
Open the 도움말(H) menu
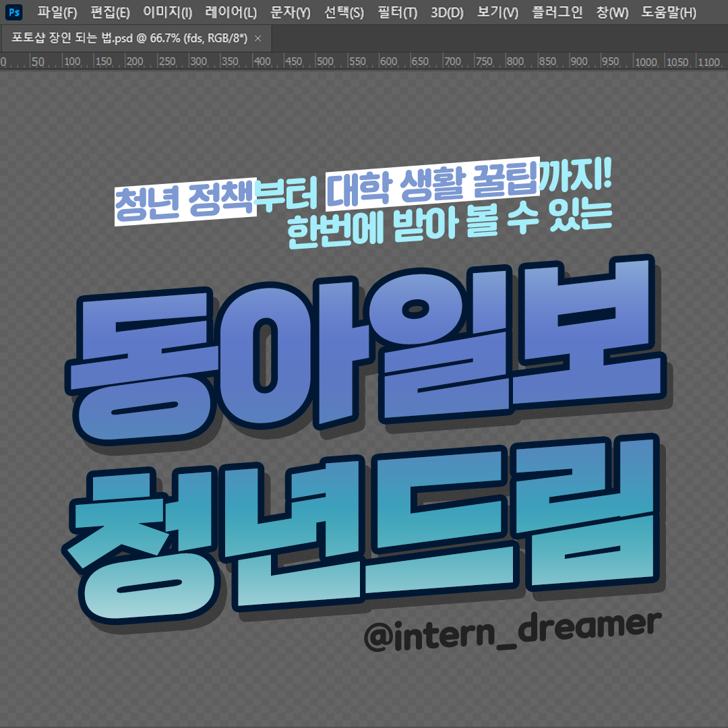click(x=669, y=13)
